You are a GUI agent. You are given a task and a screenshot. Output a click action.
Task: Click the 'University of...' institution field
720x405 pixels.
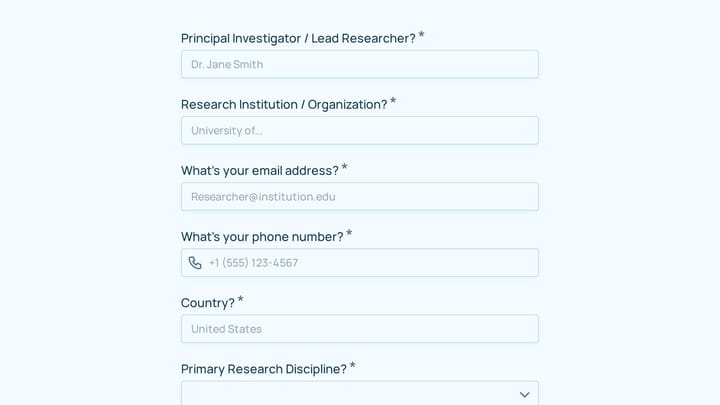click(x=360, y=130)
